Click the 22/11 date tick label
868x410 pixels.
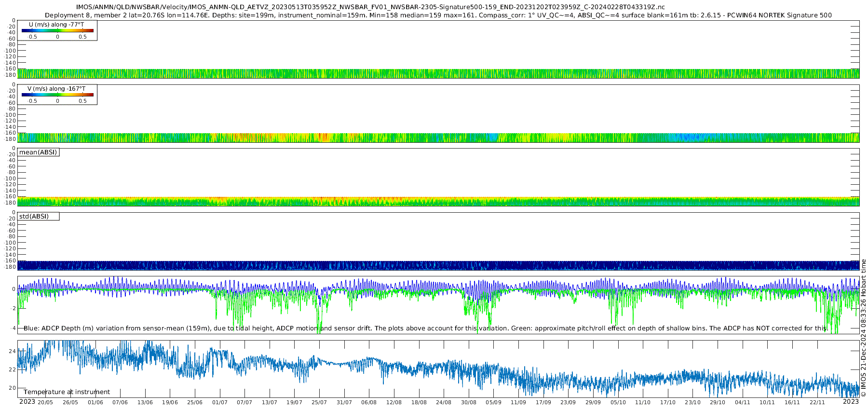point(817,402)
